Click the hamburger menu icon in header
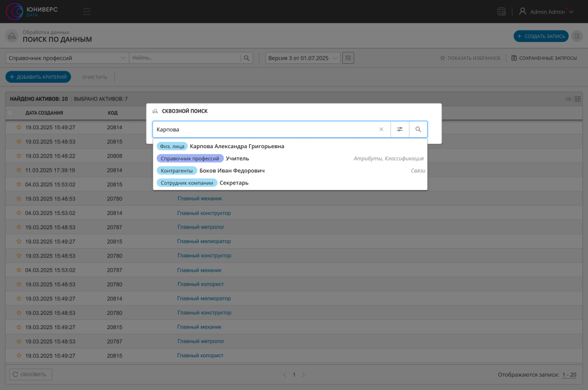This screenshot has width=588, height=390. tap(87, 11)
